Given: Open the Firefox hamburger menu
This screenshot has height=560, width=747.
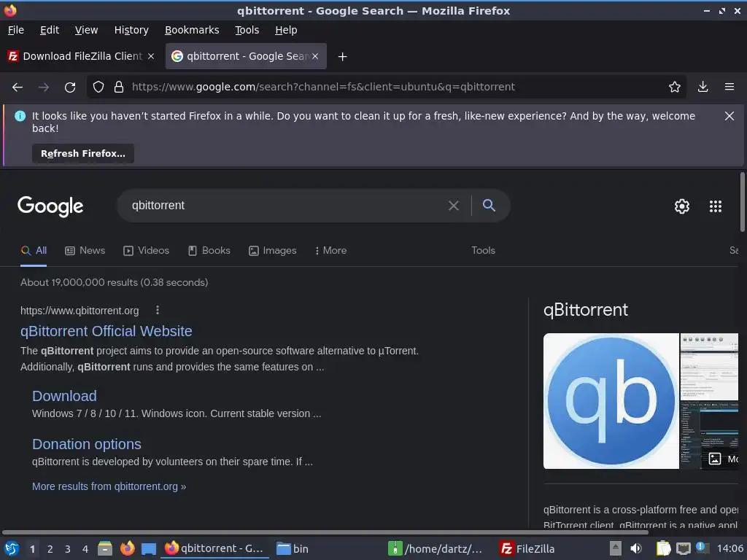Looking at the screenshot, I should point(729,87).
